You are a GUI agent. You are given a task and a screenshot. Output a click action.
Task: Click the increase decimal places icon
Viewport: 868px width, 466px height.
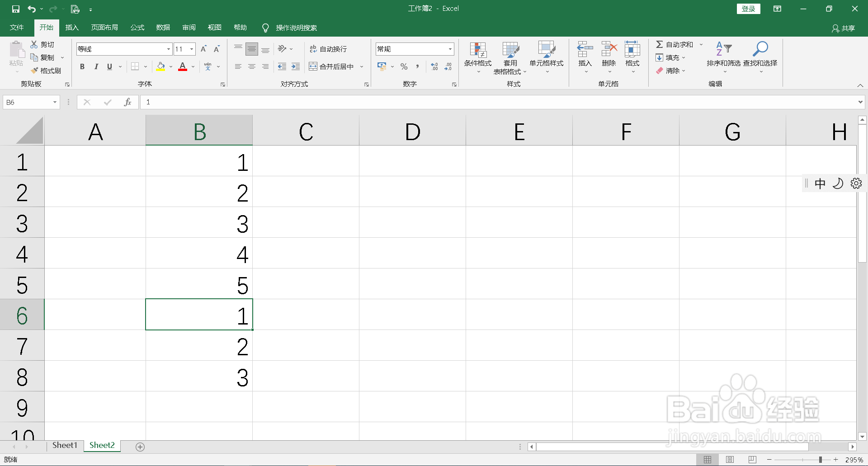click(x=434, y=66)
